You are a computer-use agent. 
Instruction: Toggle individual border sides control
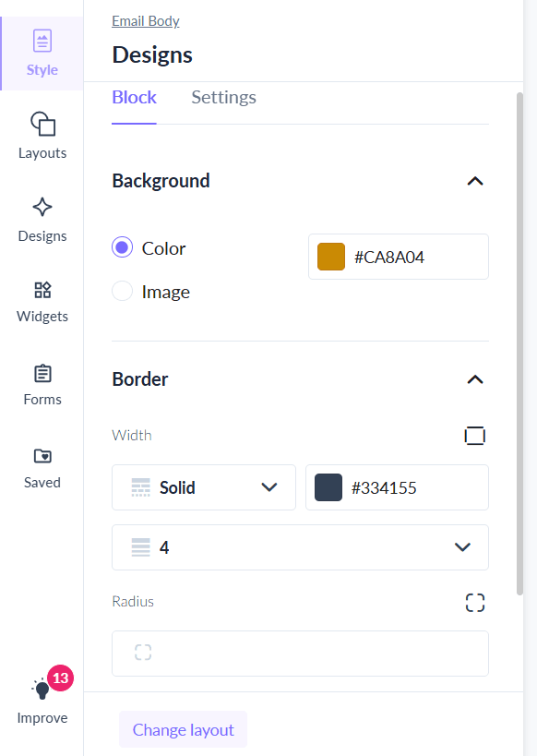[x=474, y=435]
